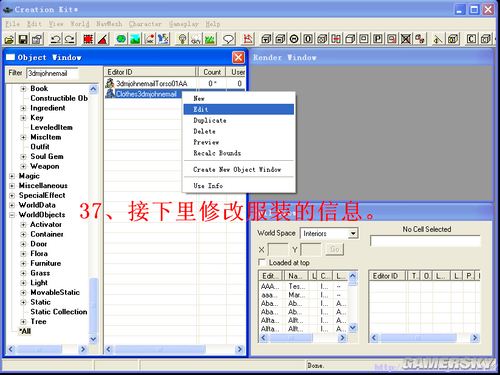Expand the Magic tree node

(12, 176)
